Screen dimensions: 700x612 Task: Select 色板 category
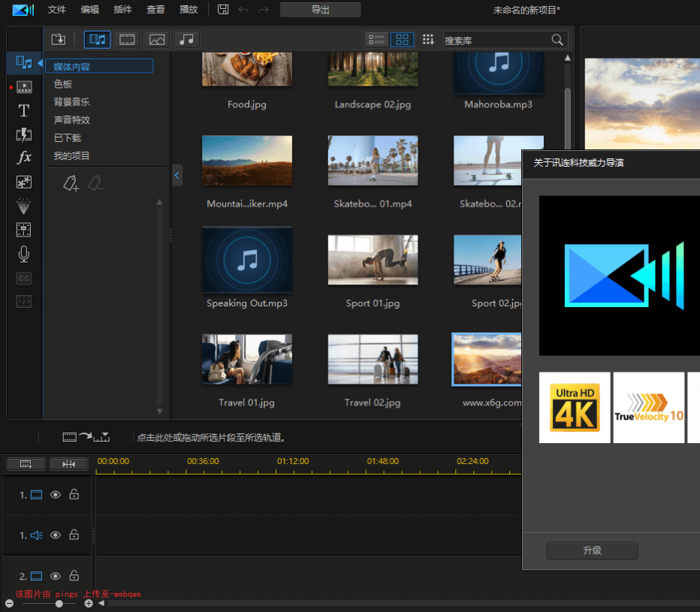[63, 84]
